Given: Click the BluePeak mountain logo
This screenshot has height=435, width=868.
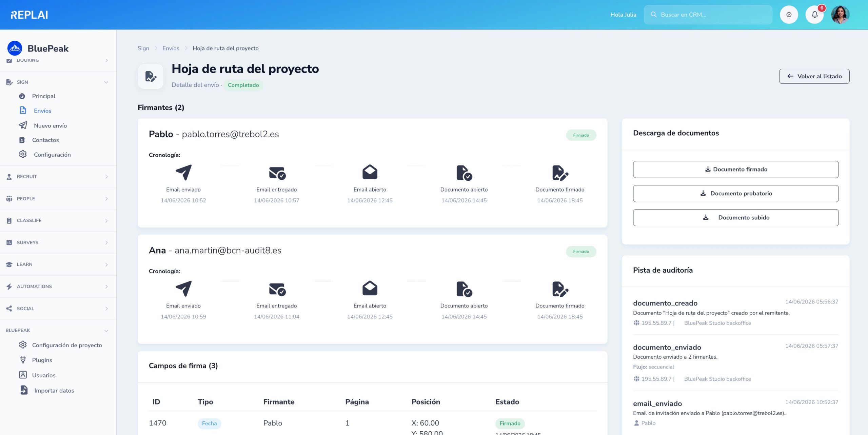Looking at the screenshot, I should pos(15,48).
